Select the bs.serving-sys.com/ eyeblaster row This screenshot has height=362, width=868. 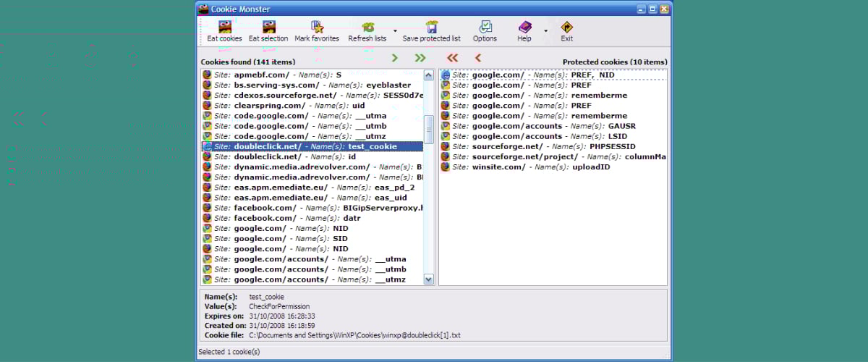(312, 85)
